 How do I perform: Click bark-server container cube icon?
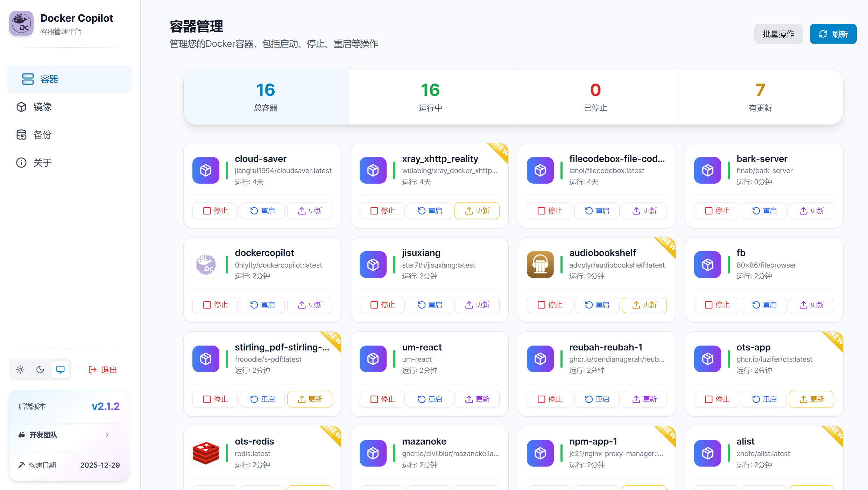pos(707,170)
